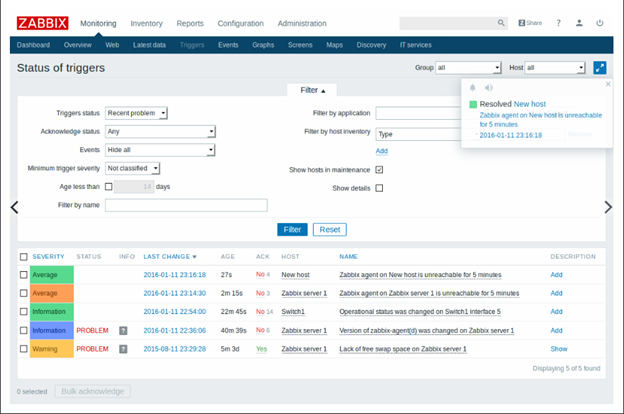This screenshot has height=414, width=624.
Task: Open the Configuration menu
Action: point(240,23)
